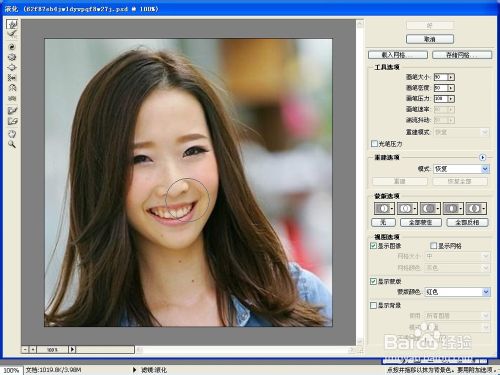The image size is (500, 375).
Task: Select the Push Left tool
Action: click(x=12, y=78)
